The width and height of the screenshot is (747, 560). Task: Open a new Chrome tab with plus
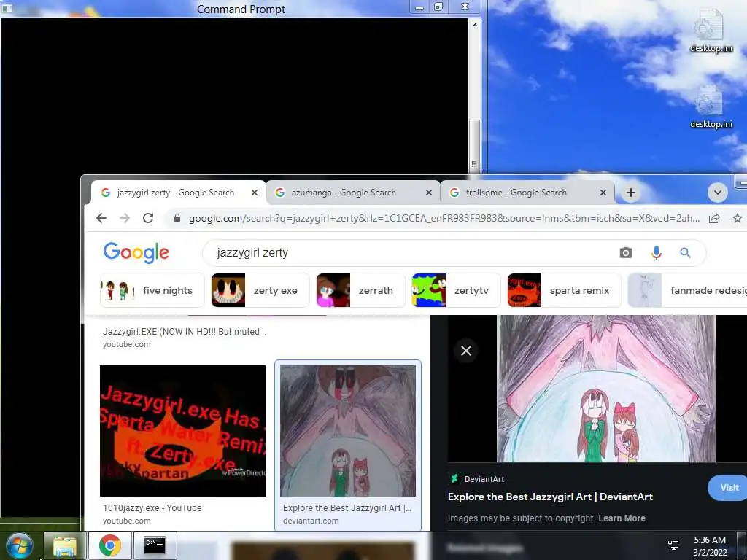tap(631, 192)
